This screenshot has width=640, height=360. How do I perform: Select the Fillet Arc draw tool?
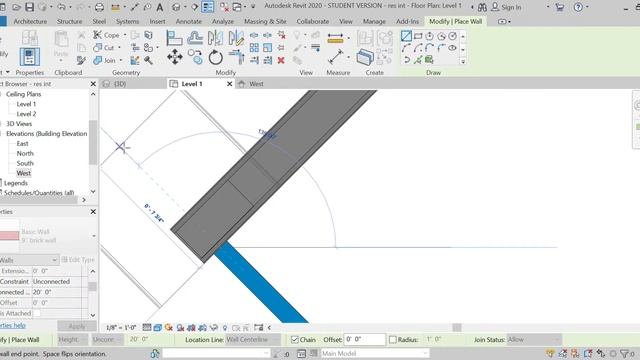pyautogui.click(x=441, y=48)
